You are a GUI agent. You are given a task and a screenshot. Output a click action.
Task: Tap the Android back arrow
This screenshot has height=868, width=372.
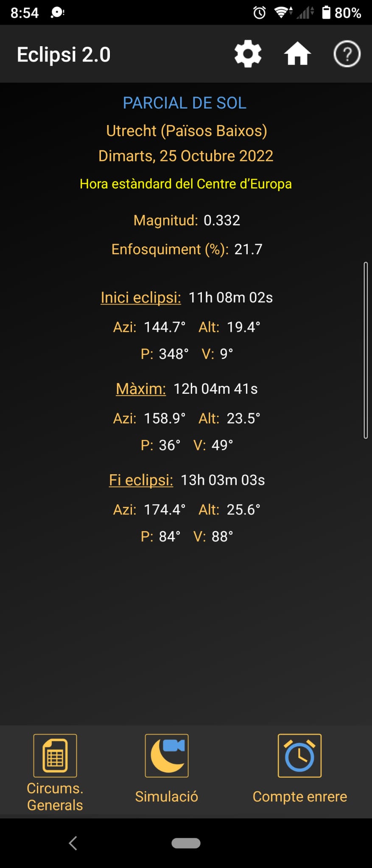click(73, 843)
